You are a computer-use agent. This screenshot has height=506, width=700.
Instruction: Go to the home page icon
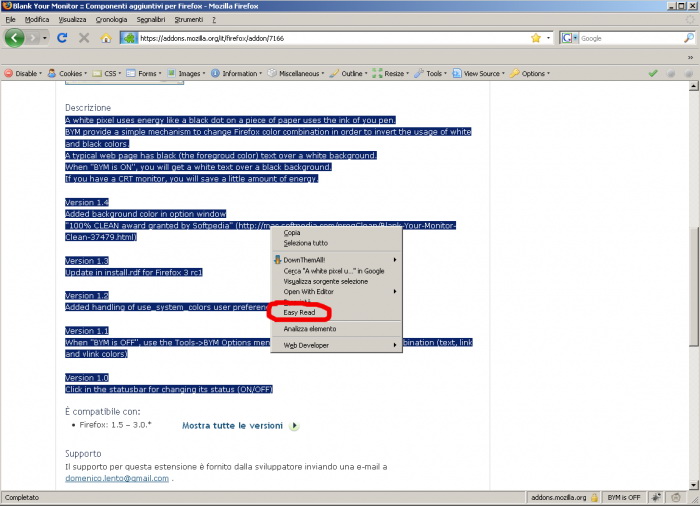[106, 38]
